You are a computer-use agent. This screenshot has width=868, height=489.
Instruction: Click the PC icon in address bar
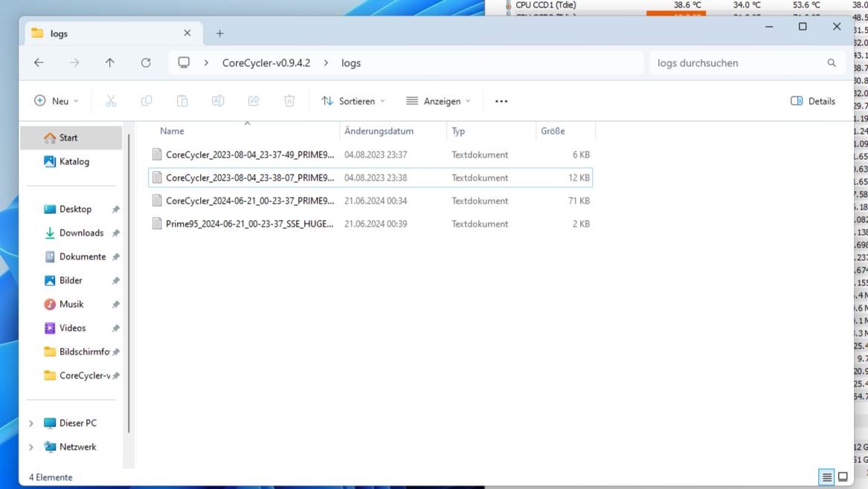[184, 62]
